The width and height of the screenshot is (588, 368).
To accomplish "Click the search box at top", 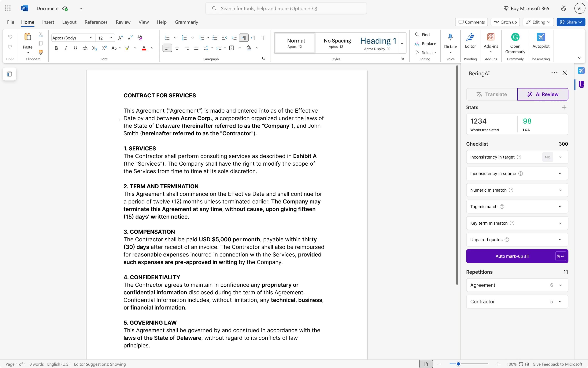I will point(286,9).
